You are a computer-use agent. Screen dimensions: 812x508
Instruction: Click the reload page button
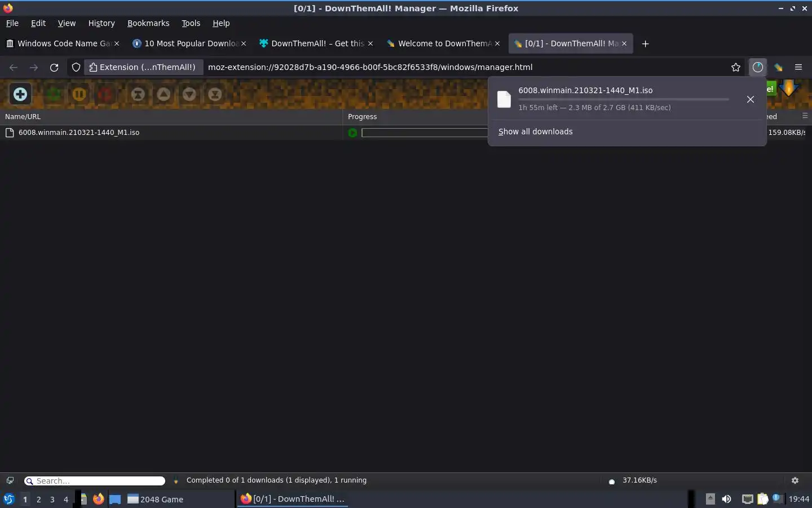pos(54,67)
